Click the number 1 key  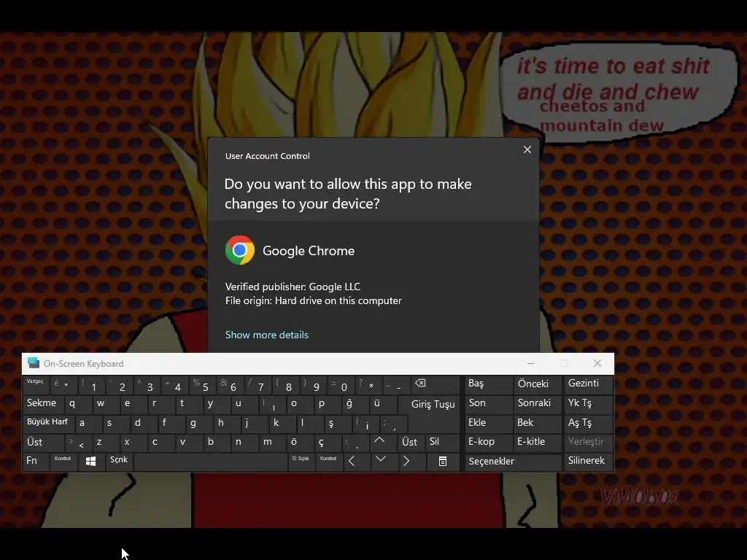point(91,384)
